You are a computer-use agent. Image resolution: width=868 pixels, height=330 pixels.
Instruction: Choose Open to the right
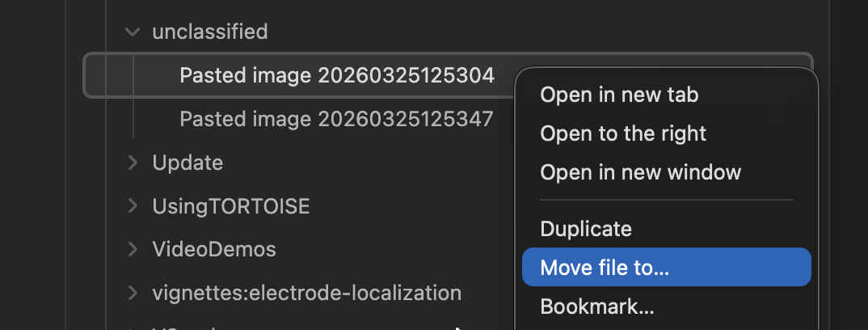click(623, 133)
